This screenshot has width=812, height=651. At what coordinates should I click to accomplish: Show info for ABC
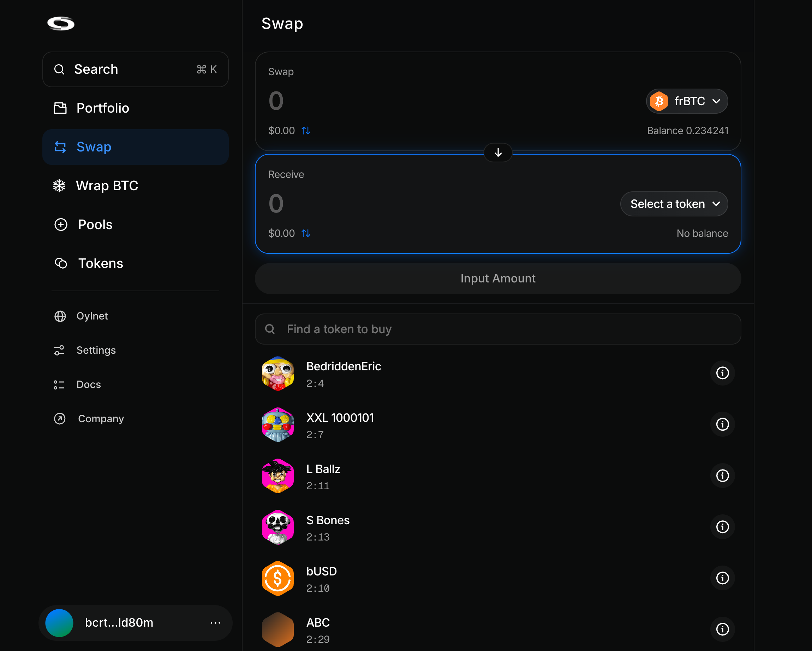click(722, 629)
